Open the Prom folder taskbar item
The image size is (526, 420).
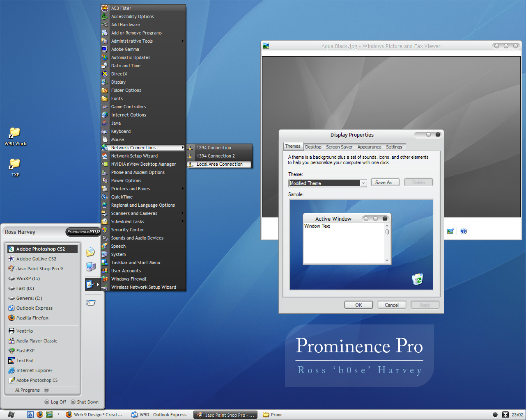pyautogui.click(x=272, y=415)
